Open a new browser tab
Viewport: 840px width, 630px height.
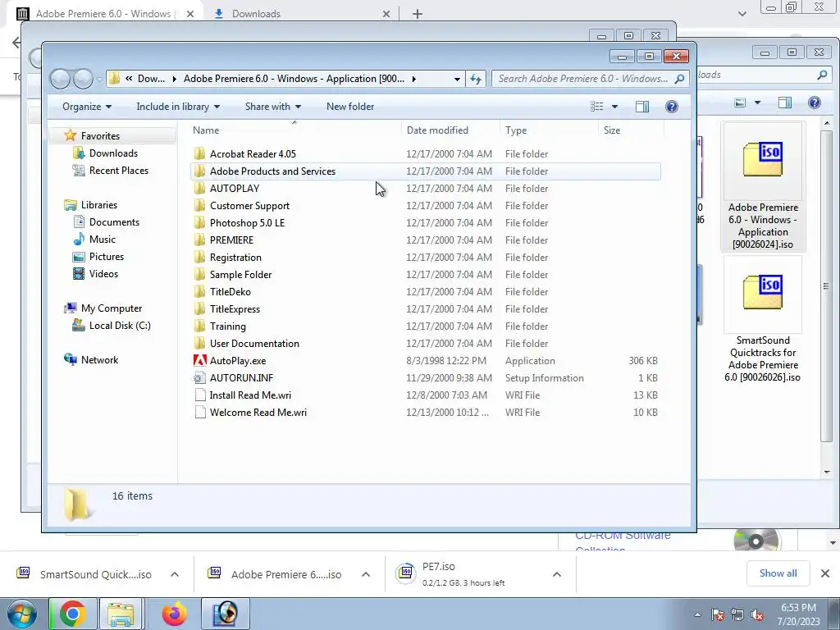tap(418, 14)
